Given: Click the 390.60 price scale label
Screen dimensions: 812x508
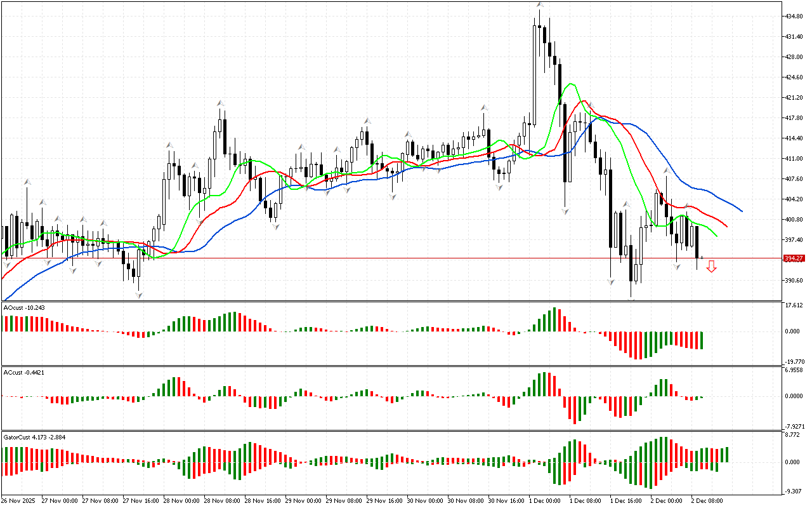Looking at the screenshot, I should pos(796,281).
